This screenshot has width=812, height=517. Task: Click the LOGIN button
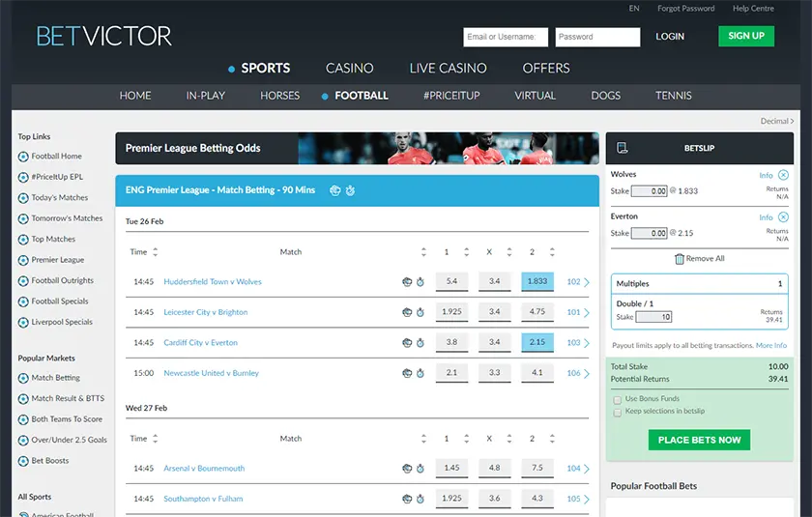point(670,37)
